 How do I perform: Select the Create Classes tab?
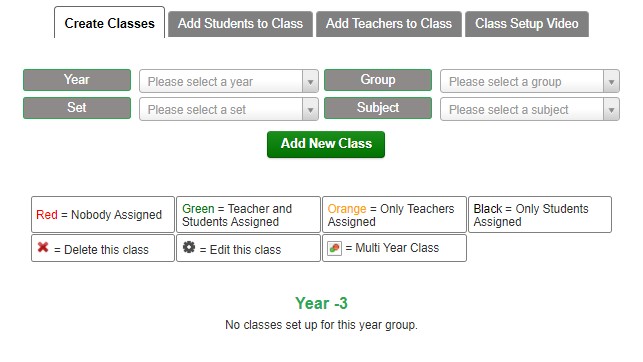click(109, 23)
